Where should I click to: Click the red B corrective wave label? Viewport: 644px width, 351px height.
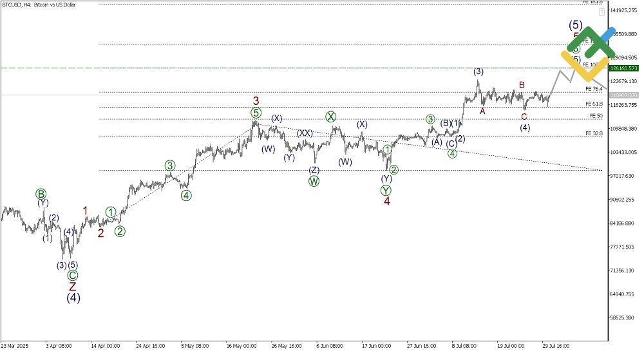522,85
